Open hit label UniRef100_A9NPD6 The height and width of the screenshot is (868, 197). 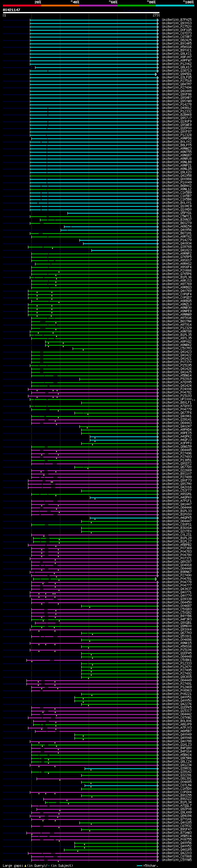pos(177,138)
